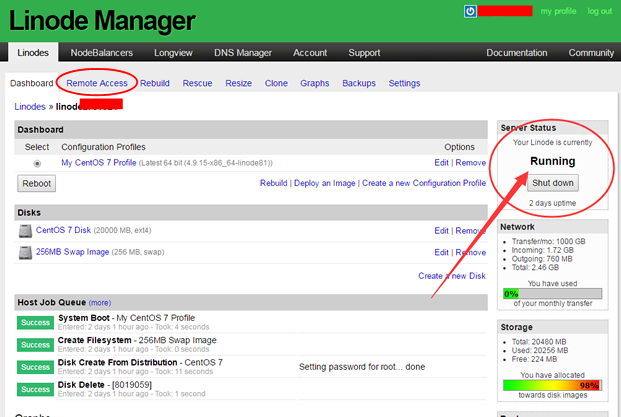621x417 pixels.
Task: Click the Running server status text
Action: point(552,161)
